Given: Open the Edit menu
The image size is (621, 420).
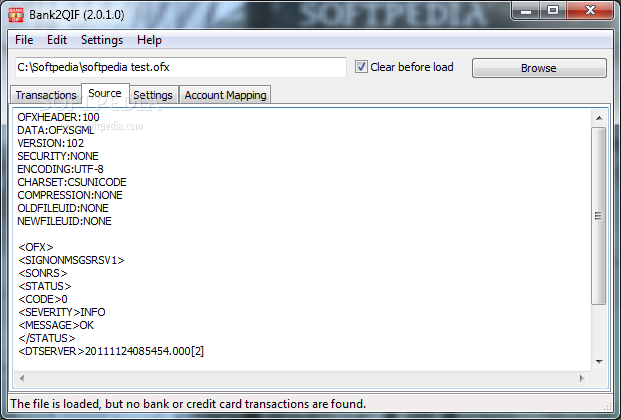Looking at the screenshot, I should [57, 40].
